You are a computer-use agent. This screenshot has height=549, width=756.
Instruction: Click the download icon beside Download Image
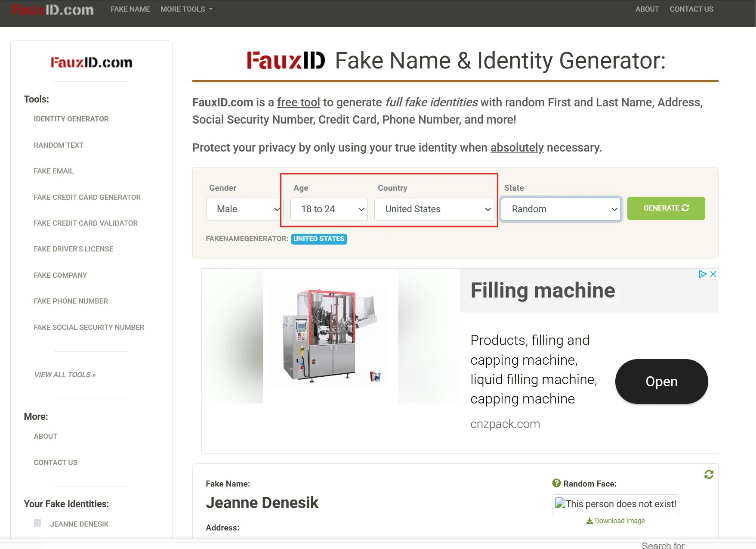pos(589,521)
